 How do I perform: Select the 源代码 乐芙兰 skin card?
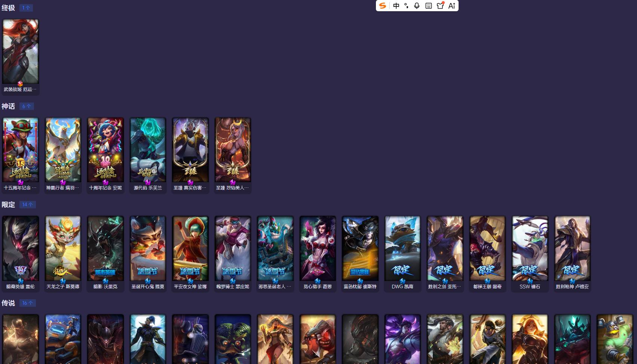tap(148, 155)
